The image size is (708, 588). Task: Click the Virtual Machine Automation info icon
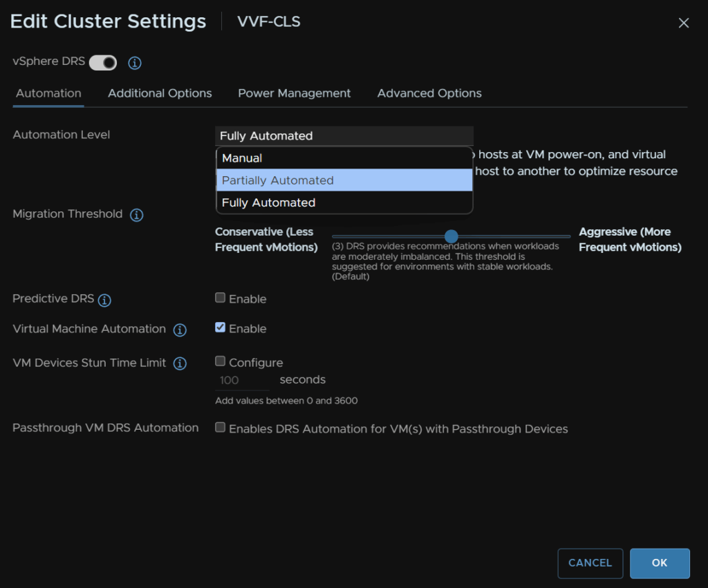tap(180, 330)
